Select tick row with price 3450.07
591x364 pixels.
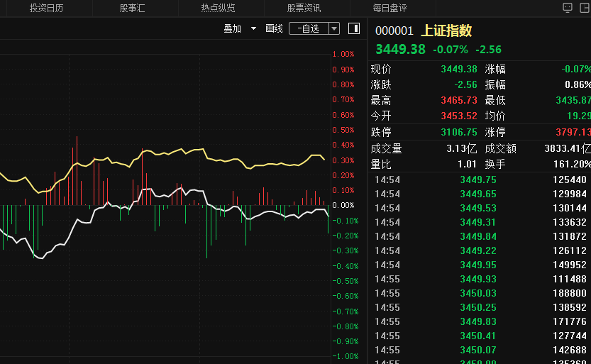480,350
